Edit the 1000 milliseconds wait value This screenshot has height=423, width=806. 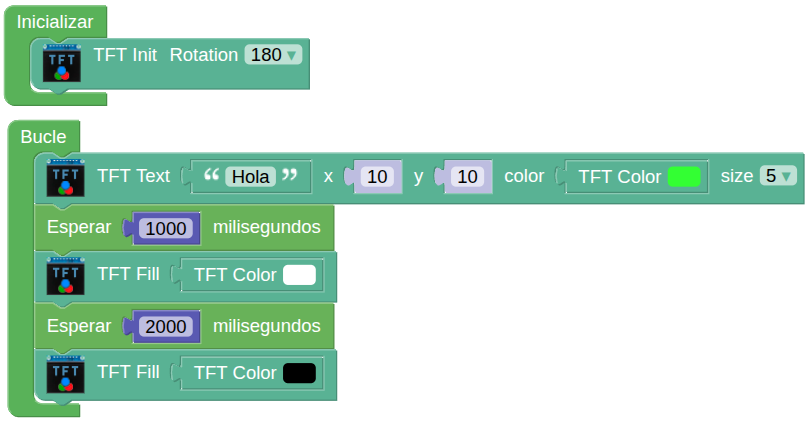click(x=166, y=228)
